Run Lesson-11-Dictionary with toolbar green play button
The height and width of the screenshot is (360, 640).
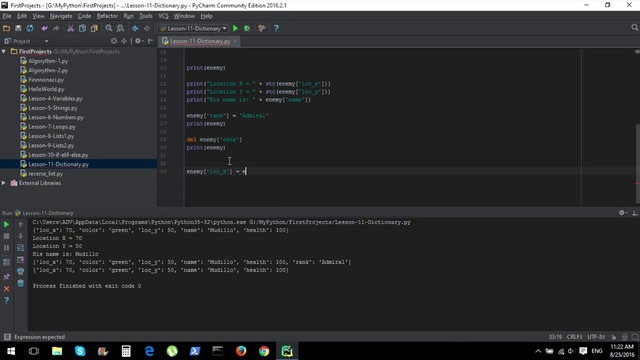point(236,28)
